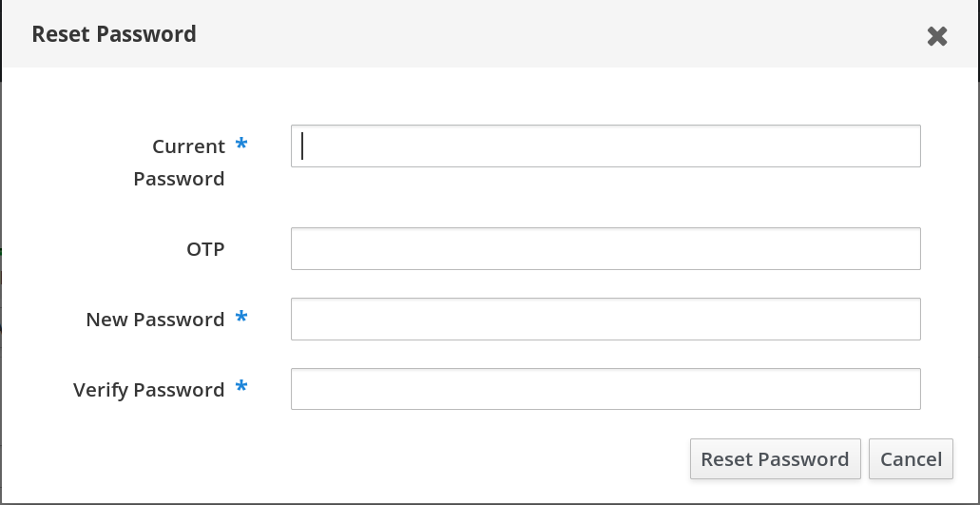
Task: Click the word "Current" in first label
Action: pos(188,146)
